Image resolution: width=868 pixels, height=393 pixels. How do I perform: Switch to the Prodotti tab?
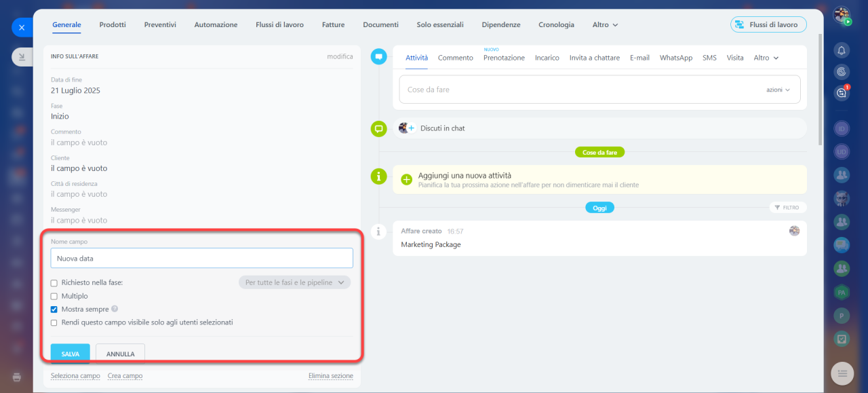[x=113, y=24]
